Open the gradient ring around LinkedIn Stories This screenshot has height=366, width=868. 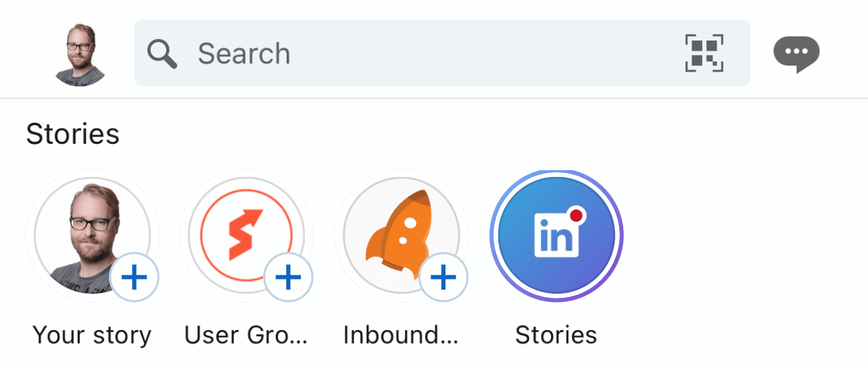coord(556,235)
